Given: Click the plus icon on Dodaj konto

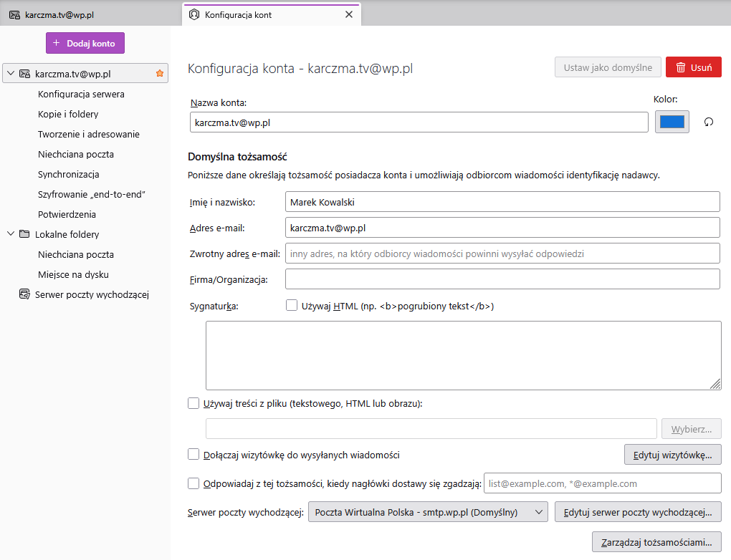Looking at the screenshot, I should pos(57,43).
